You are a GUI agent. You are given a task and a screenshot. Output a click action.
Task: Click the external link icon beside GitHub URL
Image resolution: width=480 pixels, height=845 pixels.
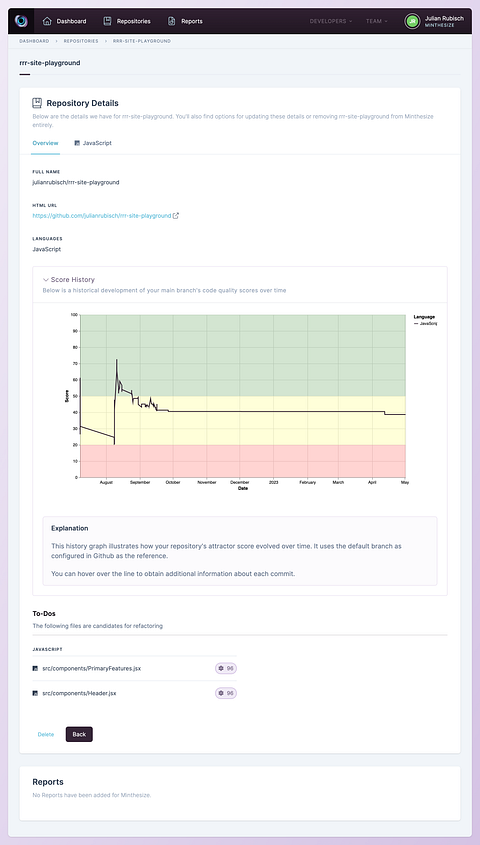point(176,216)
